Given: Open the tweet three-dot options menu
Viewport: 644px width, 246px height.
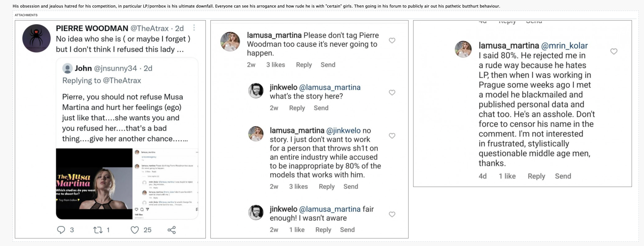Looking at the screenshot, I should click(194, 28).
